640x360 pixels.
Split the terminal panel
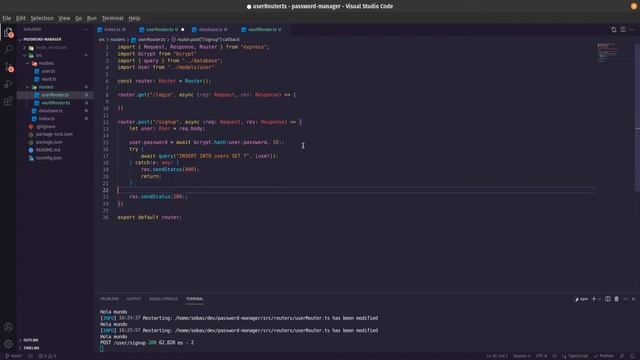pos(607,299)
